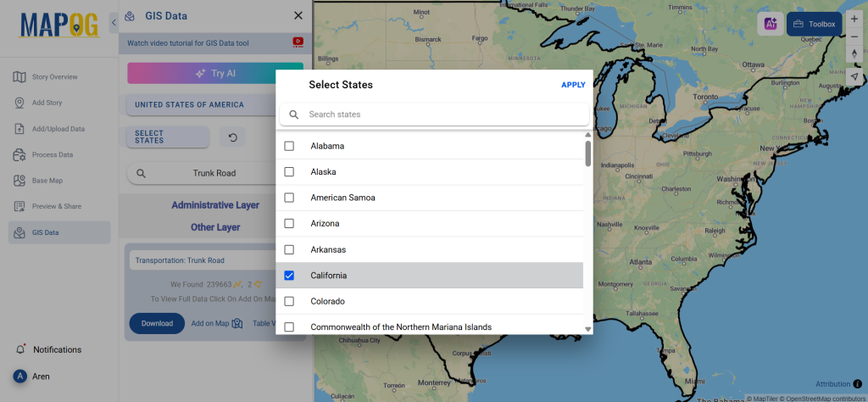
Task: Click the Attribution info icon
Action: coord(857,384)
